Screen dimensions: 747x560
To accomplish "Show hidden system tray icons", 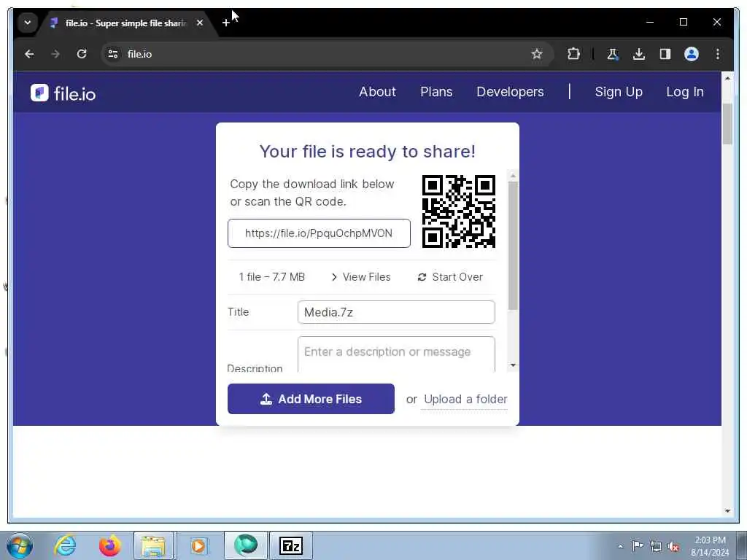I will (x=620, y=546).
